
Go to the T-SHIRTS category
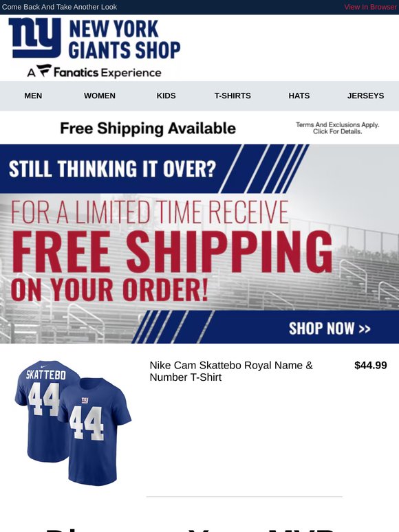pyautogui.click(x=233, y=96)
